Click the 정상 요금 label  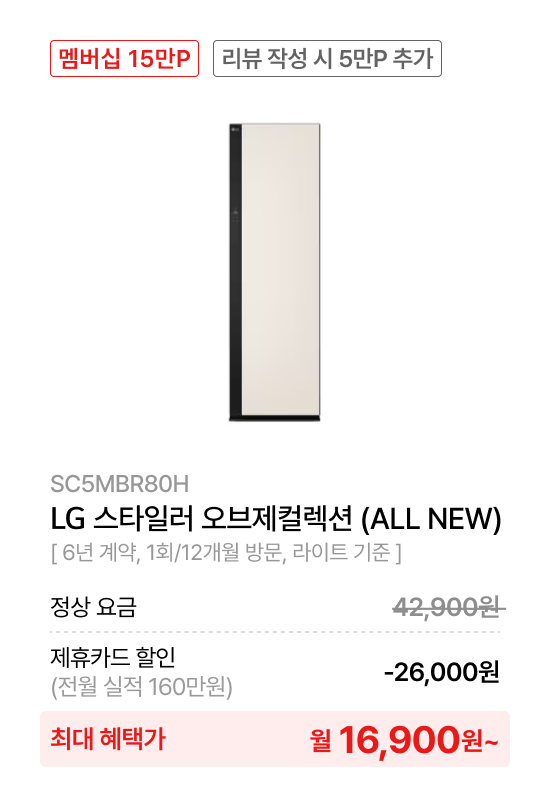pyautogui.click(x=93, y=607)
